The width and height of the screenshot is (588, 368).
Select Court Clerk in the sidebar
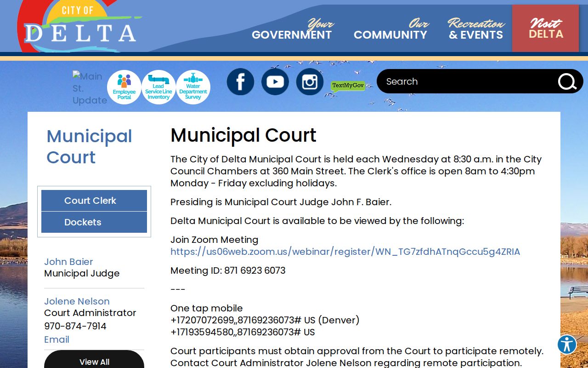pos(94,201)
